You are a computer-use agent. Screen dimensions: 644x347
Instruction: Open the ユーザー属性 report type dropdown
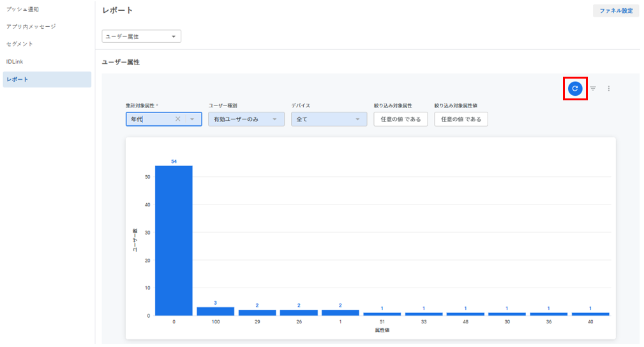(141, 36)
